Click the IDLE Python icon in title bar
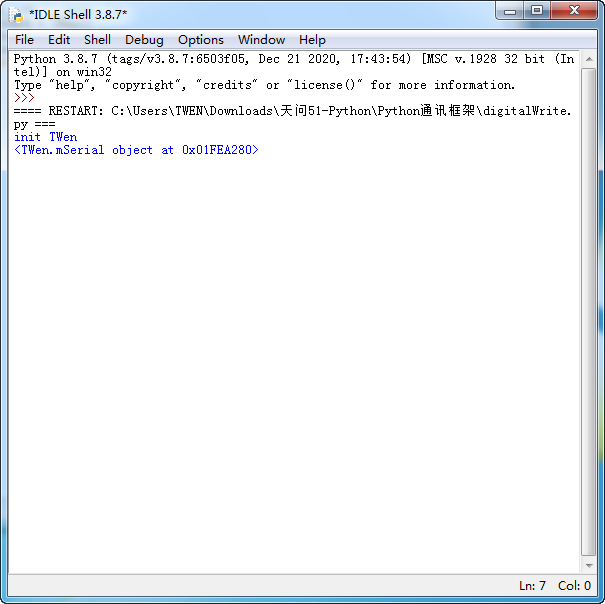Image resolution: width=605 pixels, height=604 pixels. (x=16, y=15)
